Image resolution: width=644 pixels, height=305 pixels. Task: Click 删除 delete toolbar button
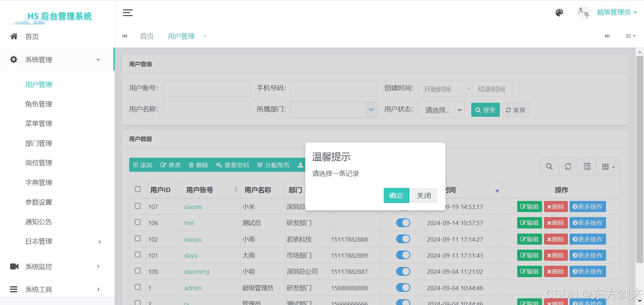(x=199, y=165)
